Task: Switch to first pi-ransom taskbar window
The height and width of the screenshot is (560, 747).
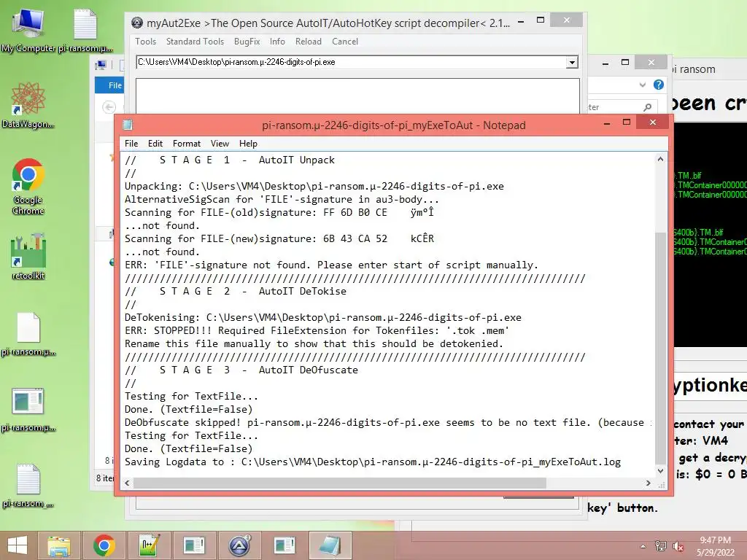Action: pos(194,545)
